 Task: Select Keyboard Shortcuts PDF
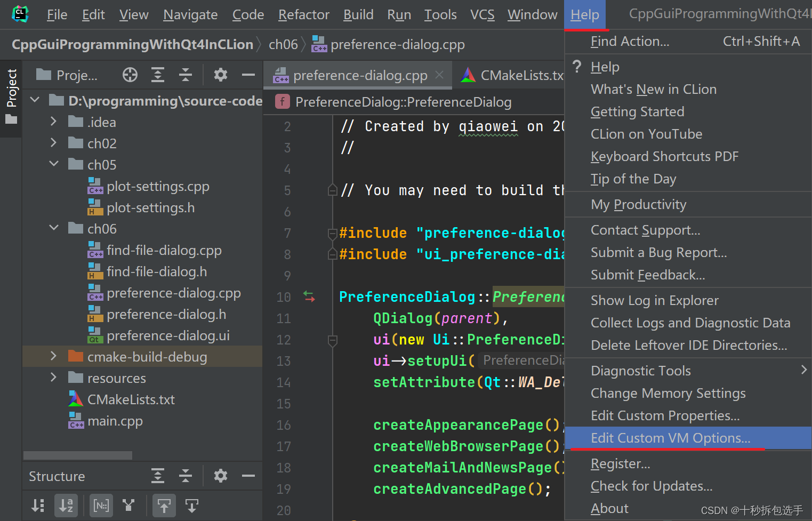tap(688, 156)
